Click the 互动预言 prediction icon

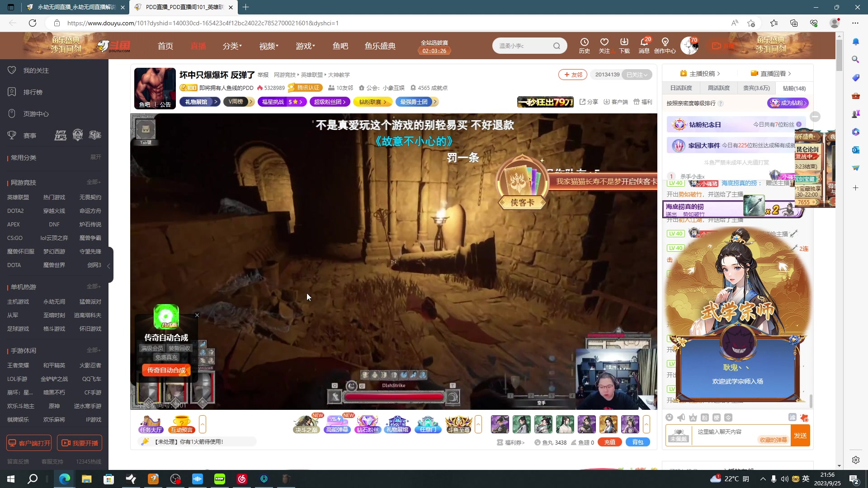182,424
